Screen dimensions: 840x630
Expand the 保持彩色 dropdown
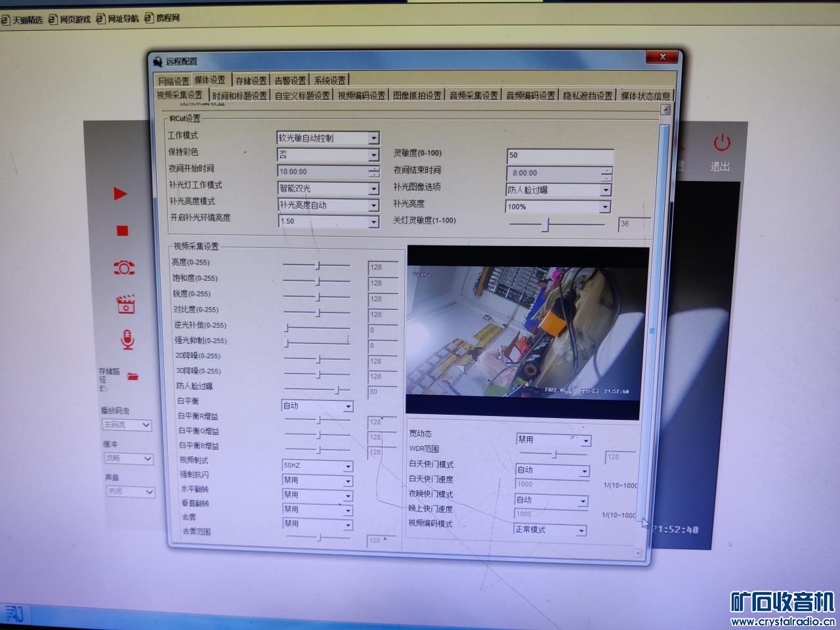pyautogui.click(x=373, y=156)
